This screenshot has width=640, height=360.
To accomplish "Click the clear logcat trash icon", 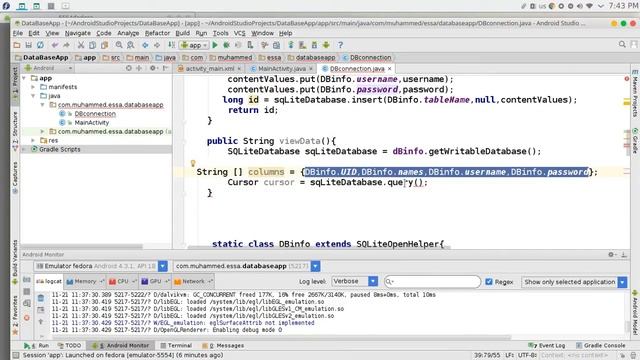I will click(41, 298).
